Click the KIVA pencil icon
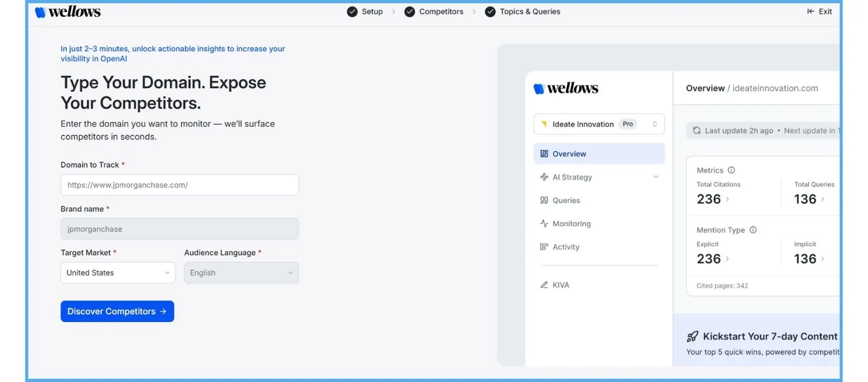 pos(544,285)
